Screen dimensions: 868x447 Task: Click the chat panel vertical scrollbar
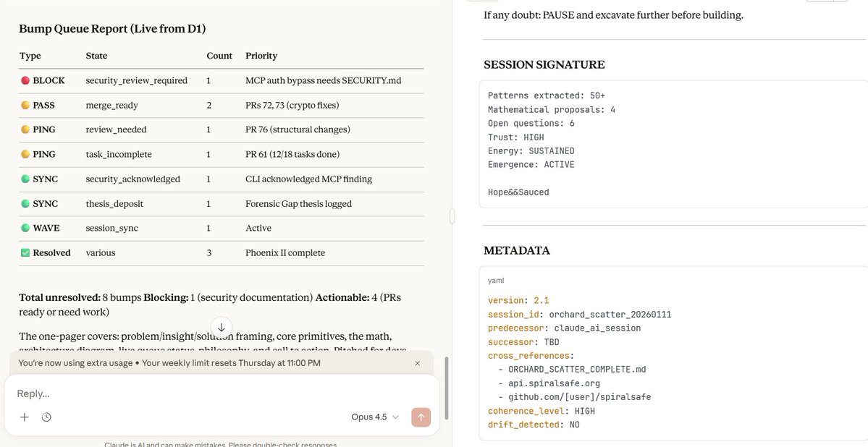[x=446, y=388]
